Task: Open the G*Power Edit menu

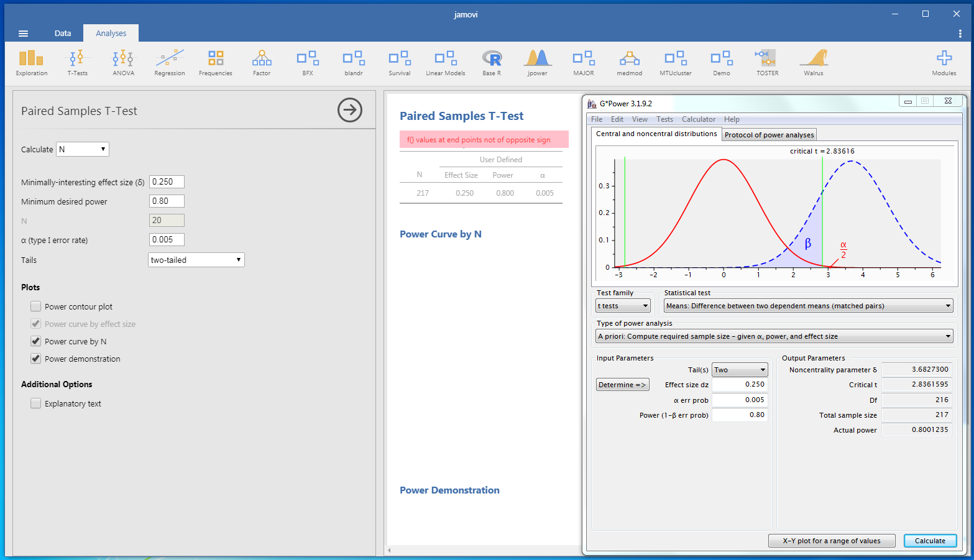Action: pyautogui.click(x=617, y=119)
